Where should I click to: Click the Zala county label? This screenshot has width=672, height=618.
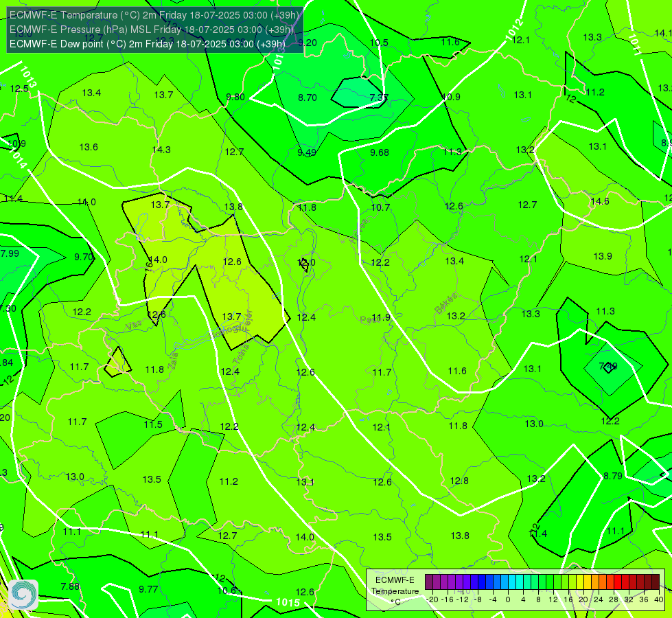173,360
